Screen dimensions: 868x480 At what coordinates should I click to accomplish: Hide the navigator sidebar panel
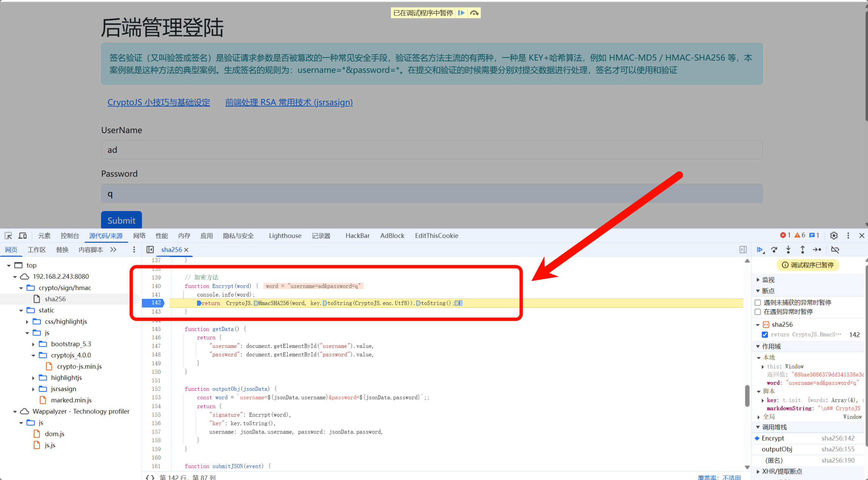(150, 250)
